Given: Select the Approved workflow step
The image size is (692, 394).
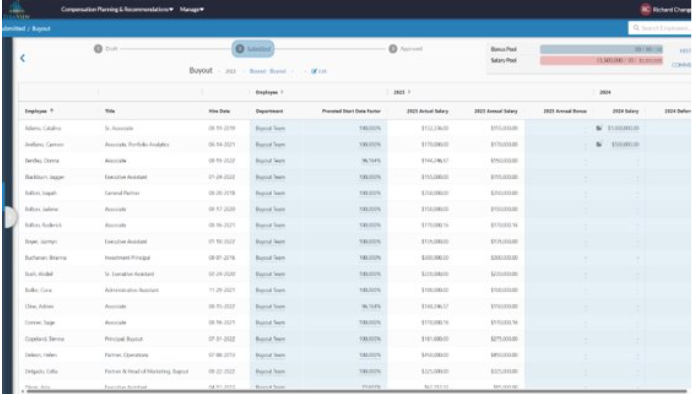Looking at the screenshot, I should (x=405, y=49).
